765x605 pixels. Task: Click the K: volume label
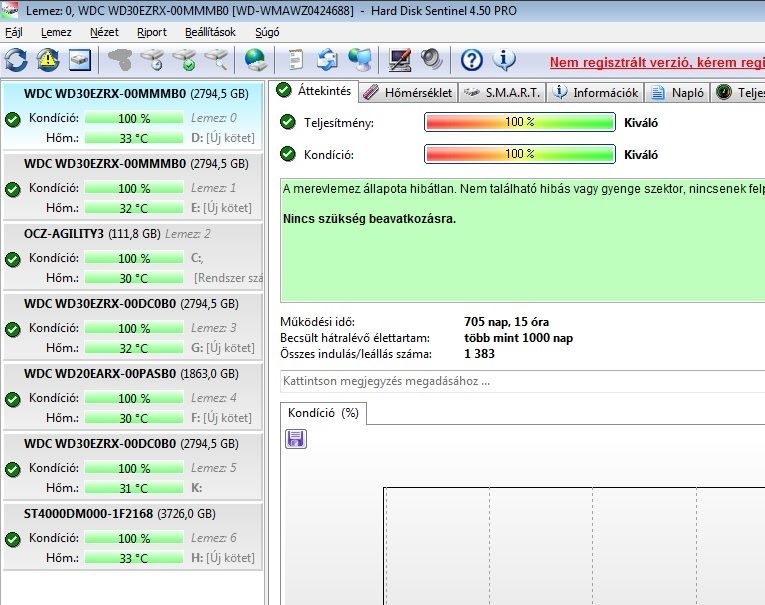[197, 488]
